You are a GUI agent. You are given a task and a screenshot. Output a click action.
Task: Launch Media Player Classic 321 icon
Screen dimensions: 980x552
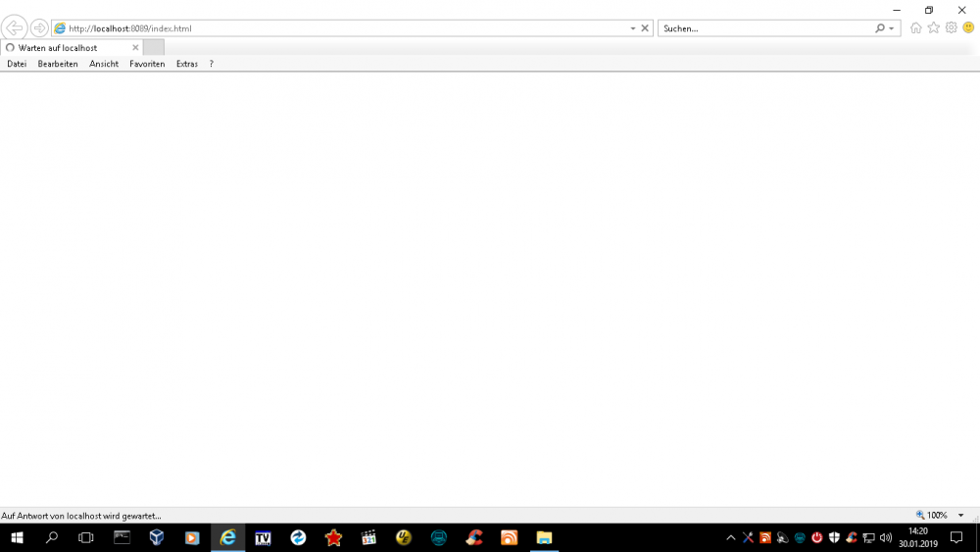pyautogui.click(x=368, y=537)
